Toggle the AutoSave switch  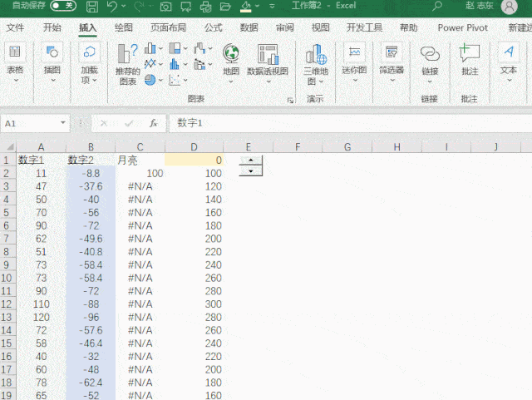point(63,6)
